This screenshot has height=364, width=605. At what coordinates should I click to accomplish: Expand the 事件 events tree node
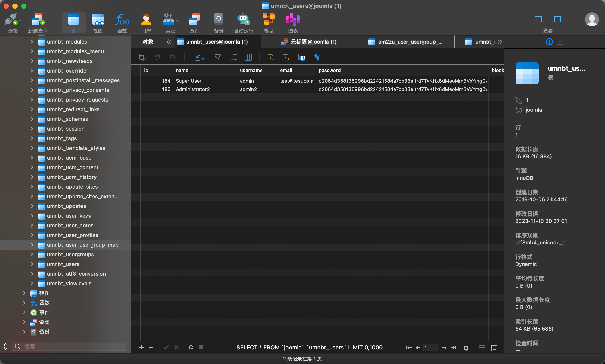pyautogui.click(x=24, y=312)
